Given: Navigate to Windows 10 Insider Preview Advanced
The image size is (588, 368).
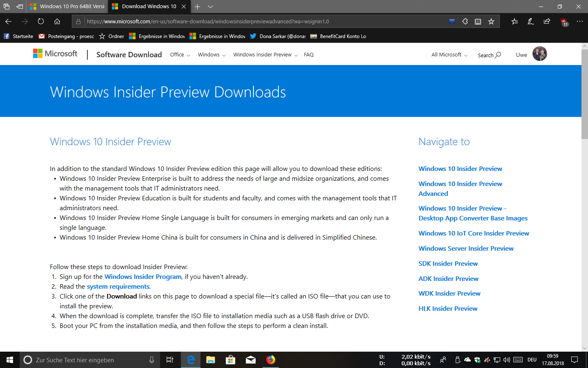Looking at the screenshot, I should point(460,188).
